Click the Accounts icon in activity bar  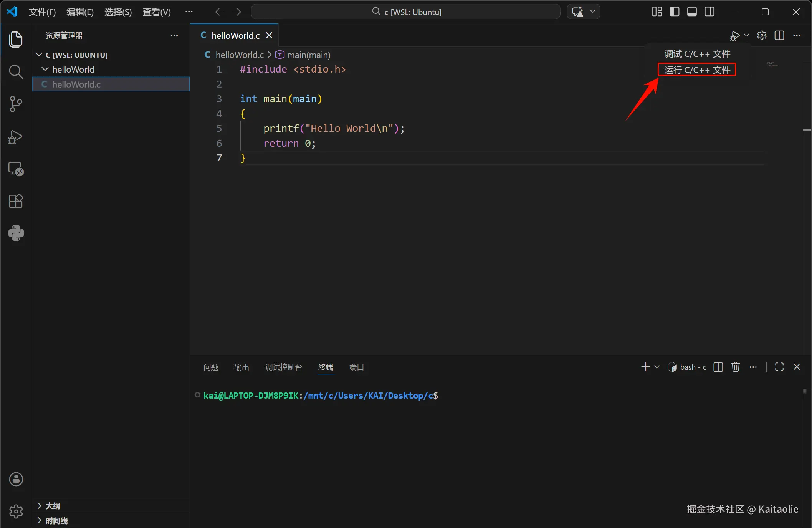16,479
